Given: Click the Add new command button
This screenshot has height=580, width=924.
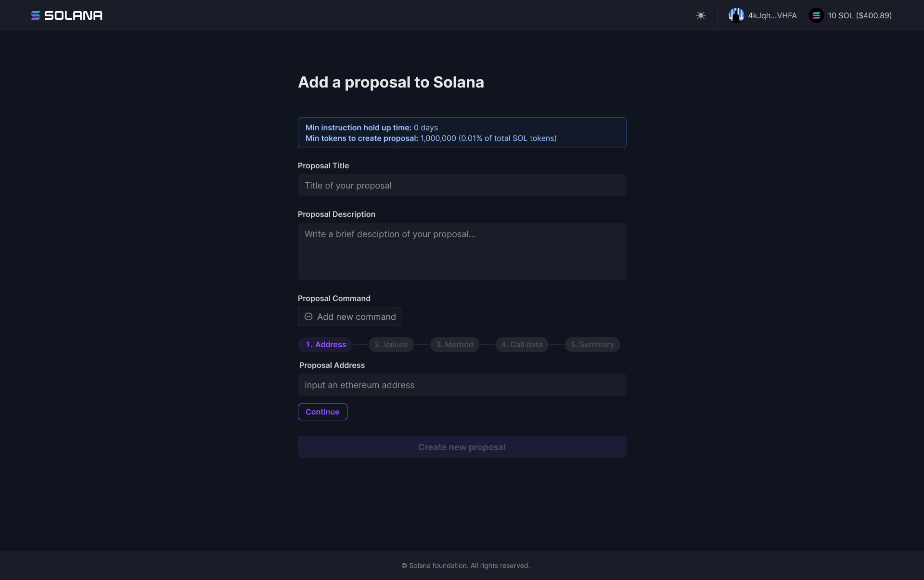Looking at the screenshot, I should coord(349,316).
